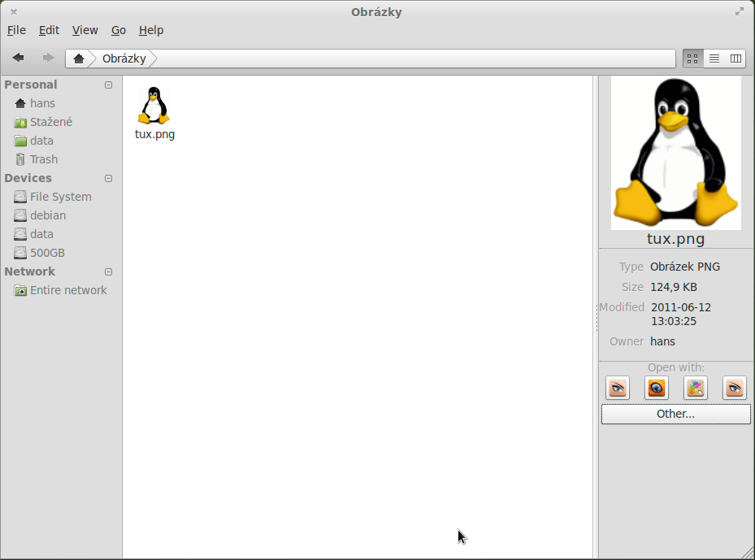Go back with the left arrow button
The image size is (755, 560).
(19, 58)
